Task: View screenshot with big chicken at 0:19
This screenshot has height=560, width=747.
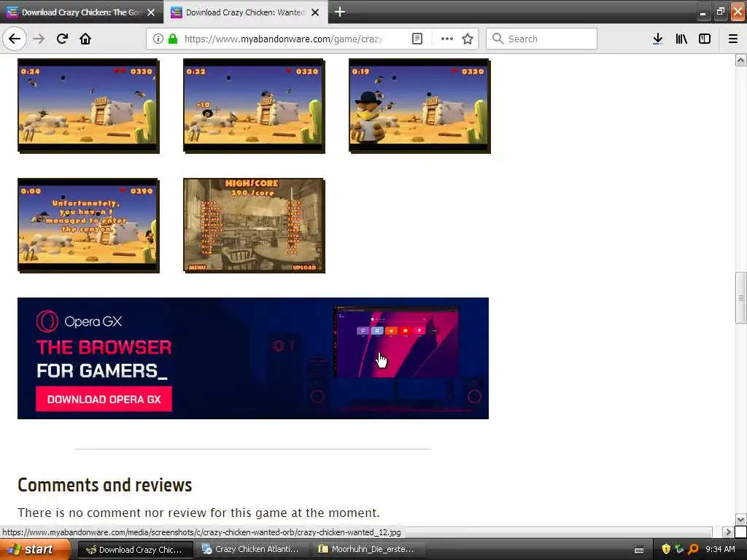Action: pyautogui.click(x=419, y=106)
